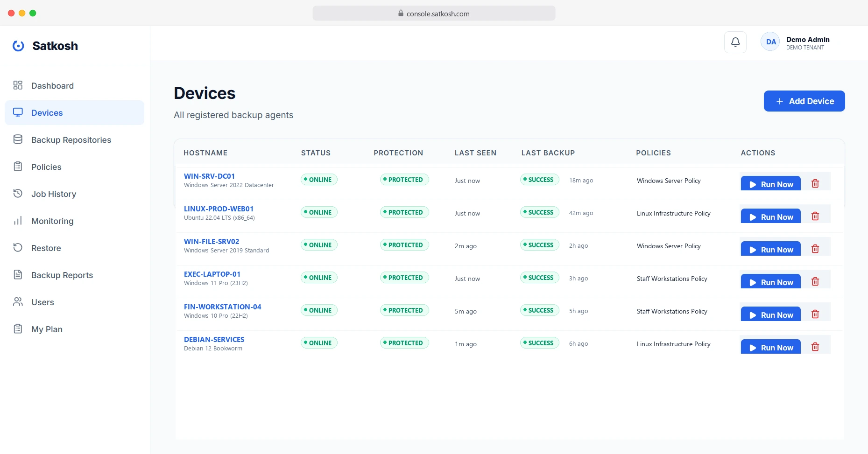Open My Plan in the sidebar

click(x=74, y=329)
